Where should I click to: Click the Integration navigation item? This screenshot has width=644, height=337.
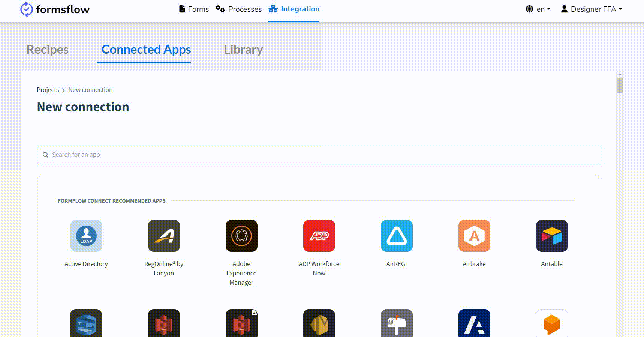[294, 9]
